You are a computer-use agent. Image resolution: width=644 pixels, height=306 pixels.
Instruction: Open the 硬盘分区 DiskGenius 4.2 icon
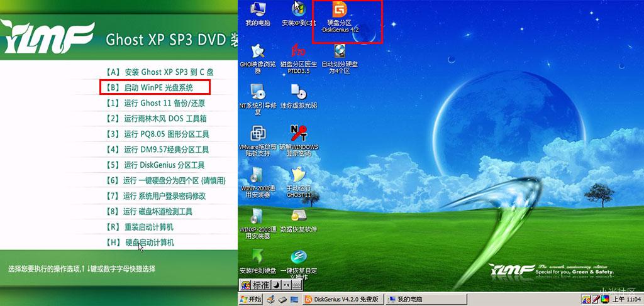click(340, 16)
